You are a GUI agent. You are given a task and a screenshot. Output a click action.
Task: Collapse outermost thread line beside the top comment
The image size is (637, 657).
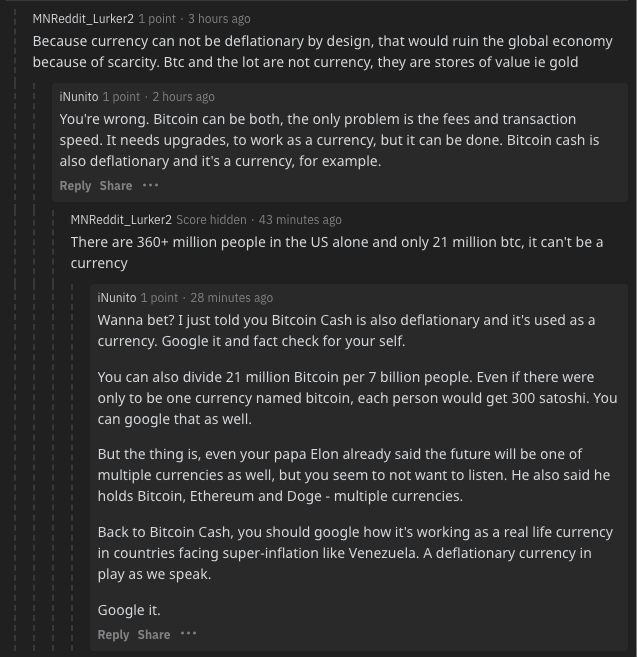pos(15,329)
